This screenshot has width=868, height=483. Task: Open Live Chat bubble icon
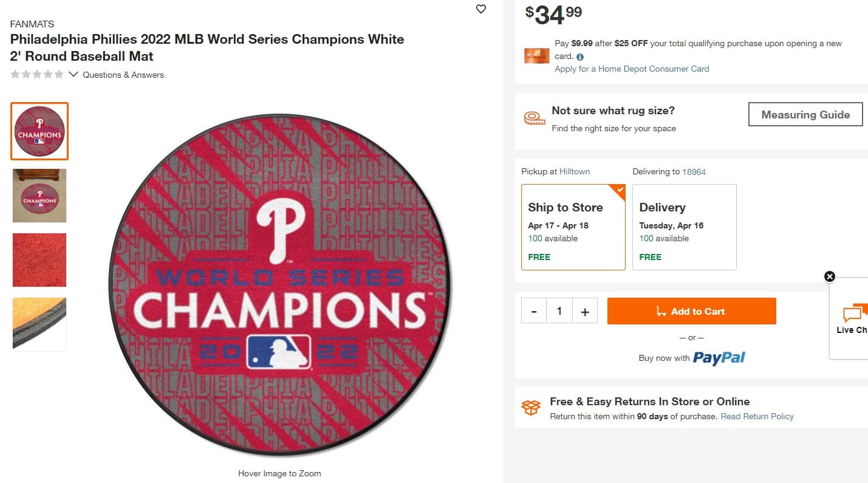point(853,313)
